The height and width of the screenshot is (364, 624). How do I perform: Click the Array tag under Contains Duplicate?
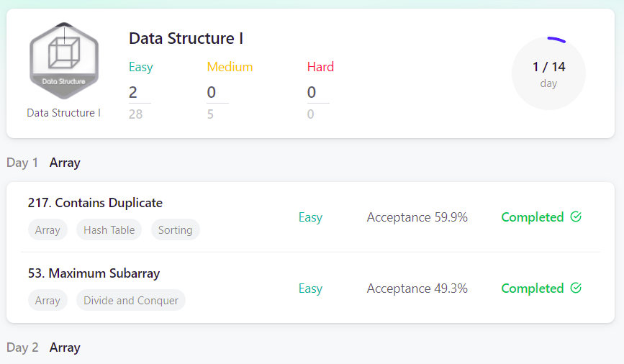pyautogui.click(x=48, y=230)
